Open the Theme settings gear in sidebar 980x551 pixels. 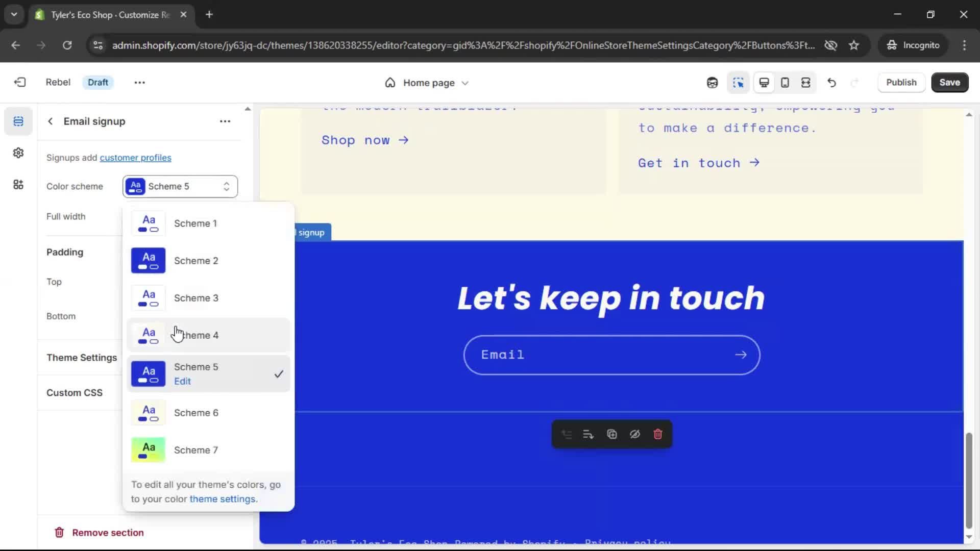click(x=18, y=153)
